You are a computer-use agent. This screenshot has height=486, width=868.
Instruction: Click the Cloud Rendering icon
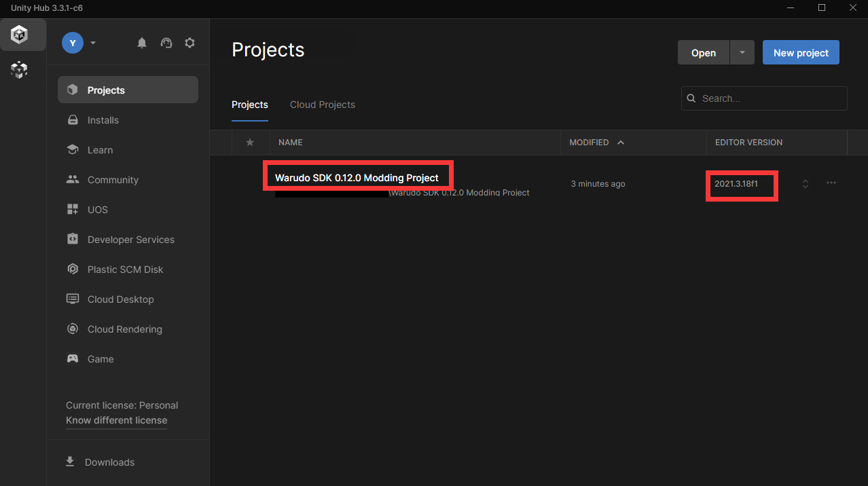(x=73, y=329)
